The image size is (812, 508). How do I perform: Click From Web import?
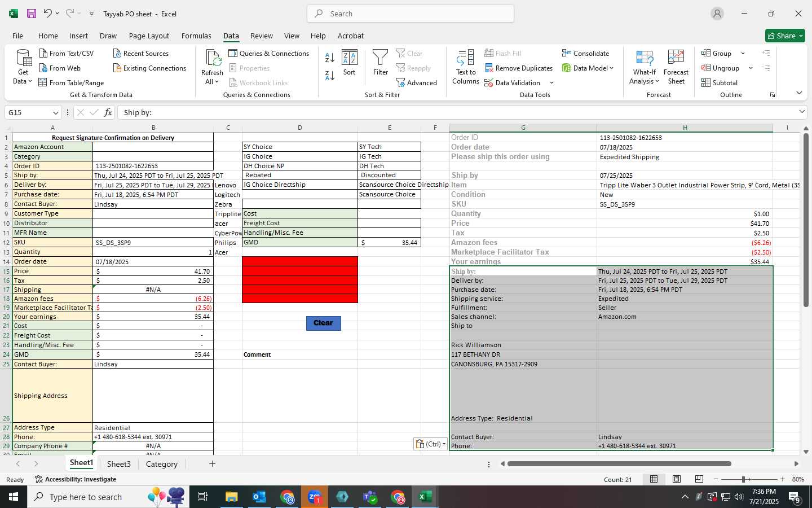60,68
